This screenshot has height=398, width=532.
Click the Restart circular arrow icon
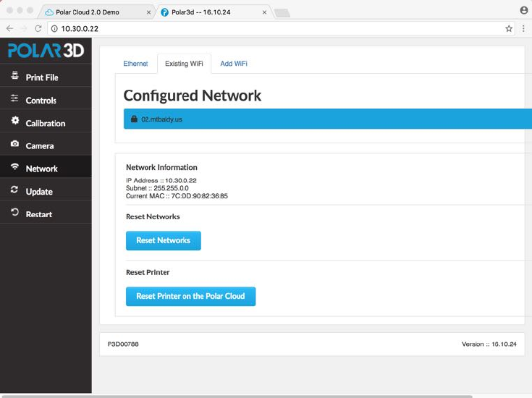(14, 212)
